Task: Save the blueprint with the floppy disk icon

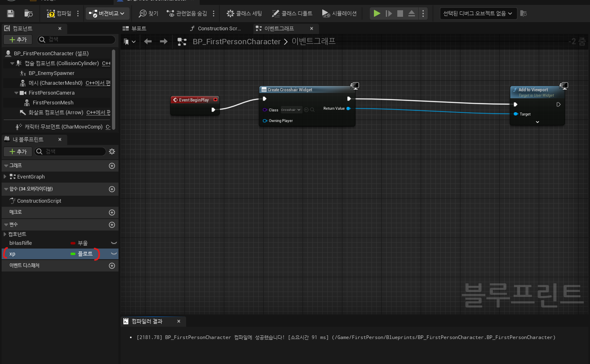Action: point(11,14)
